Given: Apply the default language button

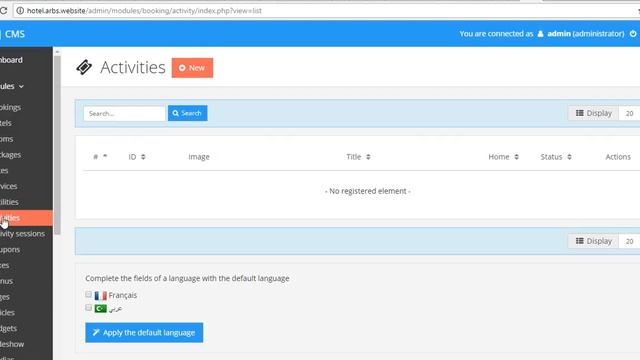Looking at the screenshot, I should [x=144, y=333].
